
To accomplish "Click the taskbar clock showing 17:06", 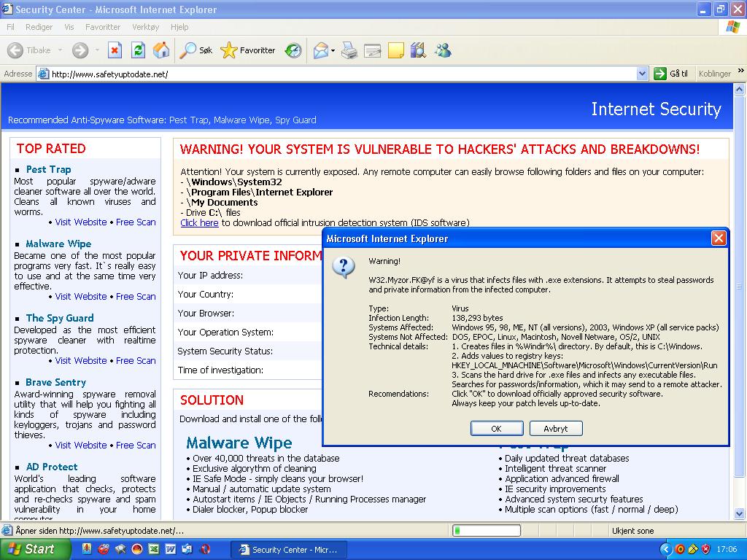I will pyautogui.click(x=727, y=550).
